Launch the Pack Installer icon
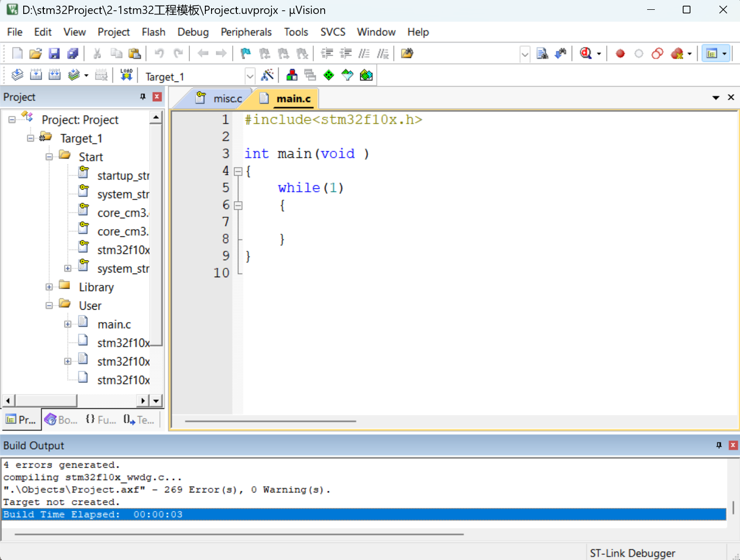This screenshot has height=560, width=740. (x=366, y=75)
